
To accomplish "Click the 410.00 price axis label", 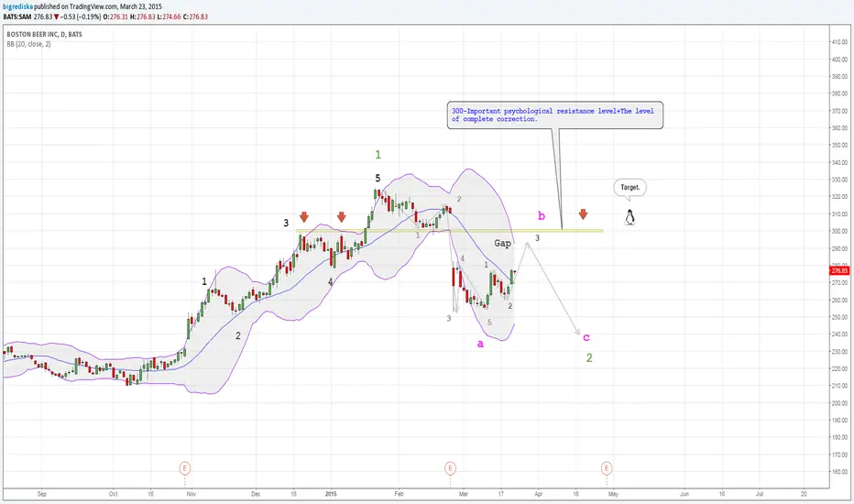I will pos(839,42).
